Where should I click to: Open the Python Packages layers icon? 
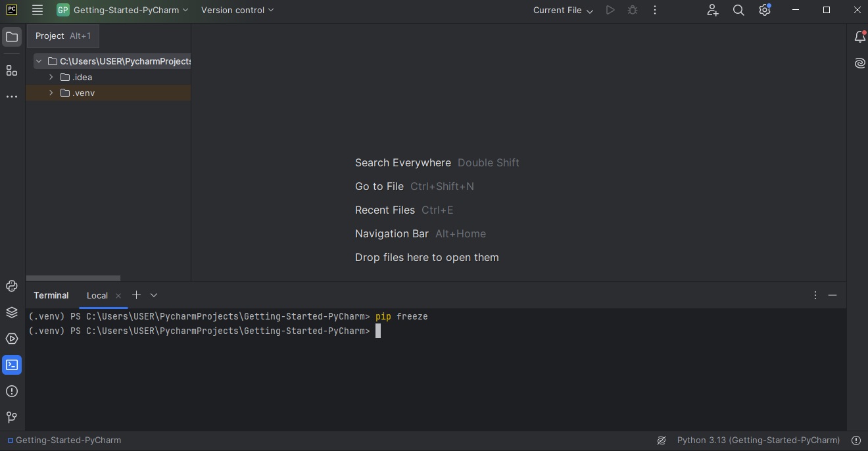(x=12, y=312)
